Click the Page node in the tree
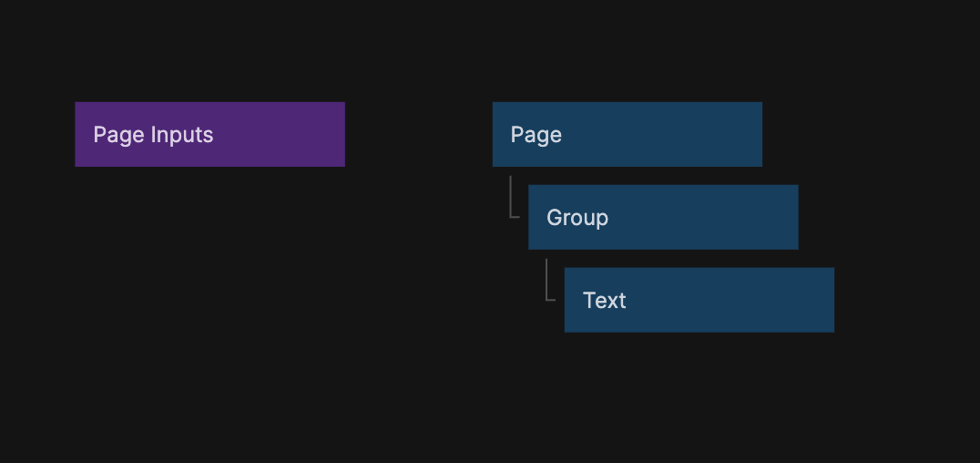Screen dimensions: 980x463 tap(627, 134)
